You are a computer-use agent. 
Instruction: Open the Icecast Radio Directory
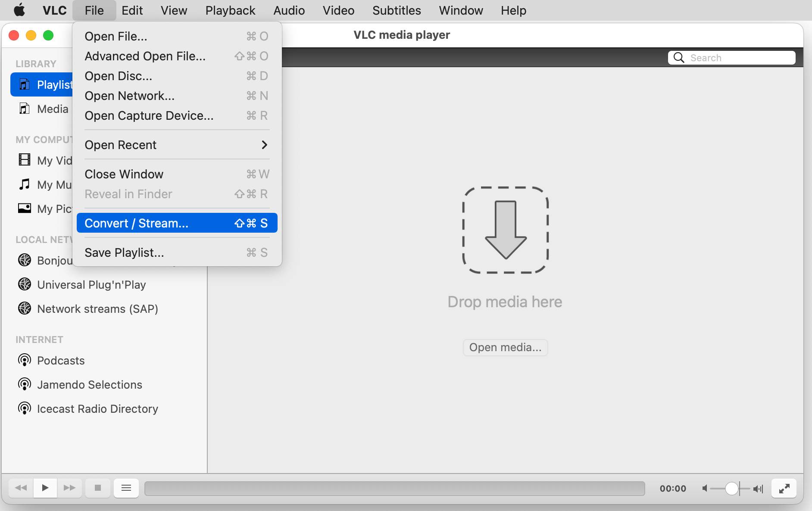pyautogui.click(x=97, y=408)
